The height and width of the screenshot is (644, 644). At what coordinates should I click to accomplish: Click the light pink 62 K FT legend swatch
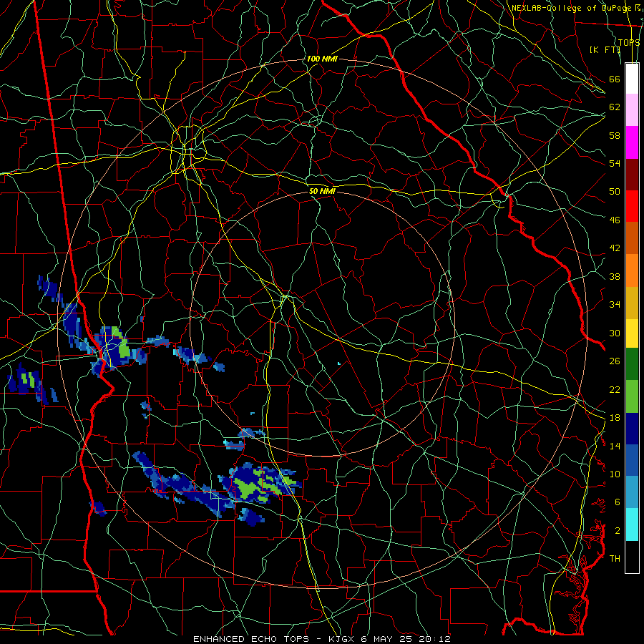pos(632,110)
